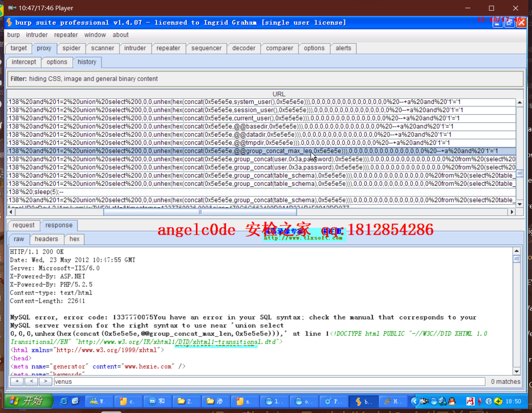Go to previous search match
Image resolution: width=532 pixels, height=413 pixels.
[32, 381]
